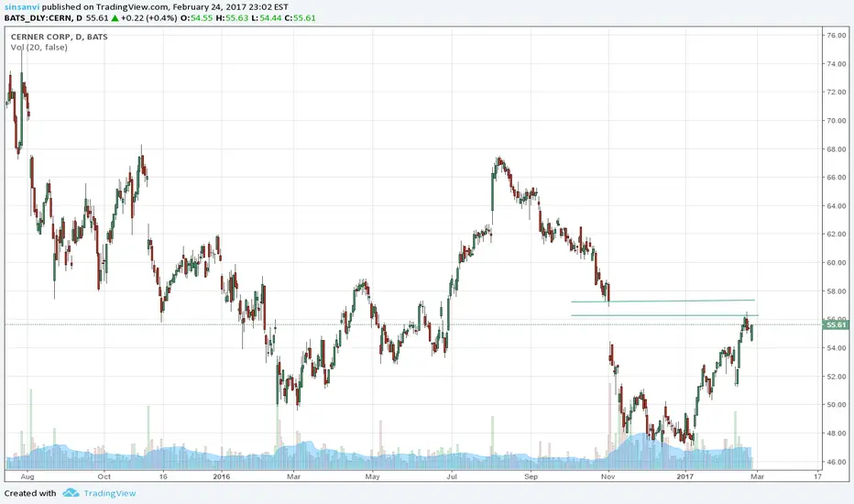Click the upper green horizontal resistance line
Screen dimensions: 854x504
pos(662,301)
